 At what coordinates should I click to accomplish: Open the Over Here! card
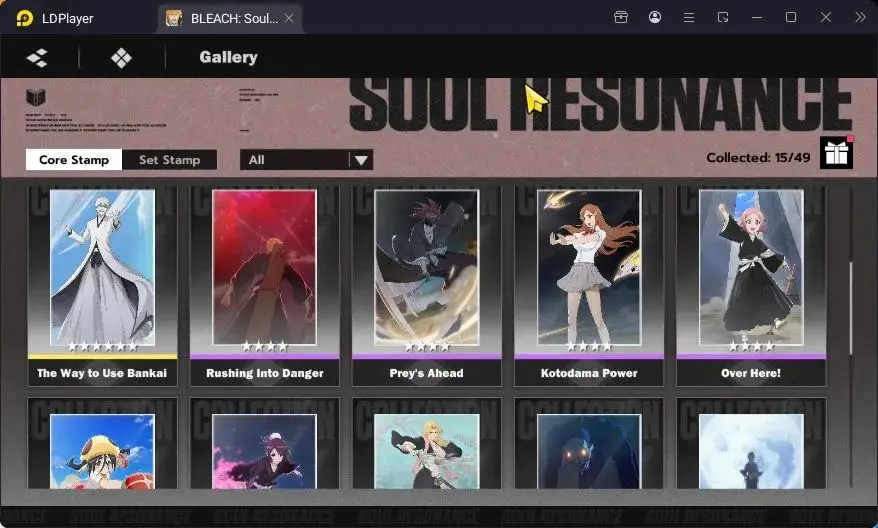751,286
